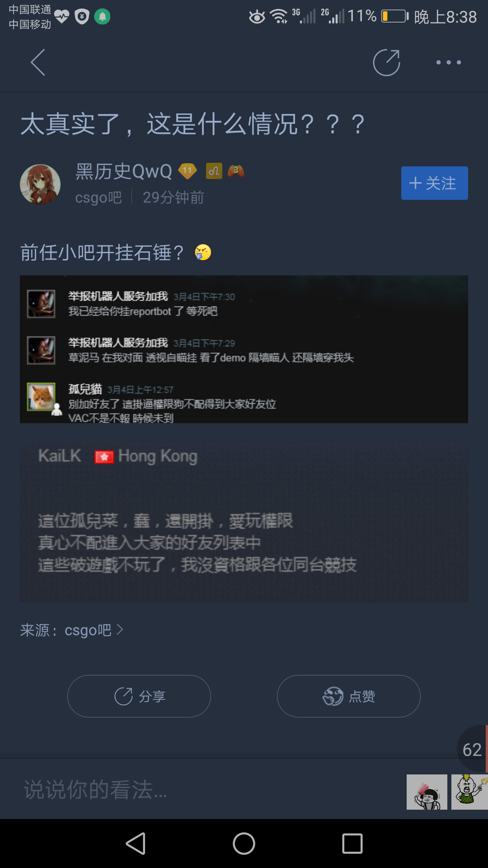
Task: Tap the share icon in top bar
Action: [387, 62]
